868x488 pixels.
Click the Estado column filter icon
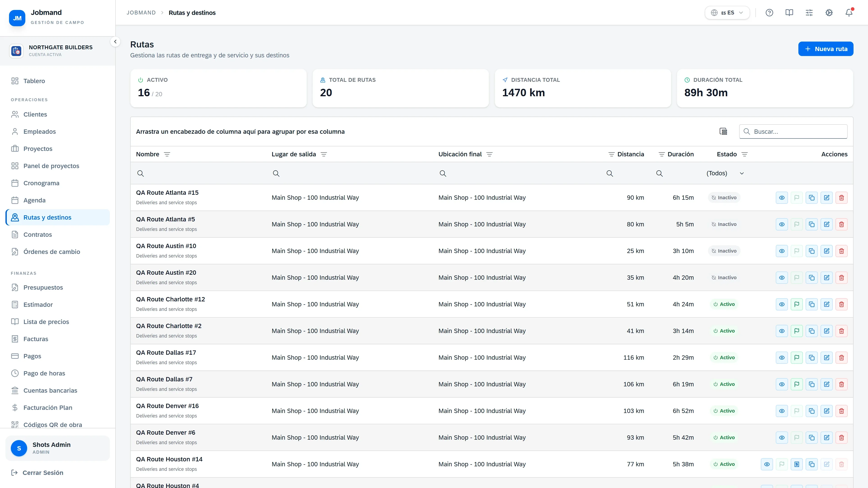coord(745,154)
